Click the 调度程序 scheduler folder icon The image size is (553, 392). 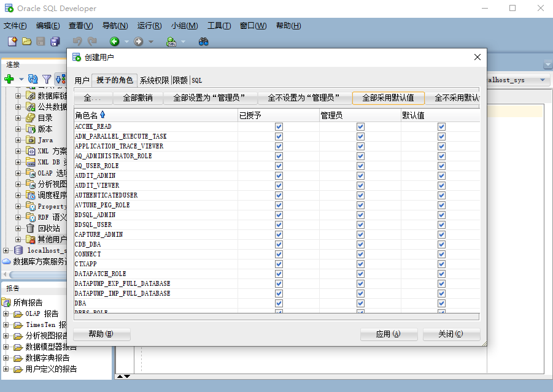tap(31, 195)
